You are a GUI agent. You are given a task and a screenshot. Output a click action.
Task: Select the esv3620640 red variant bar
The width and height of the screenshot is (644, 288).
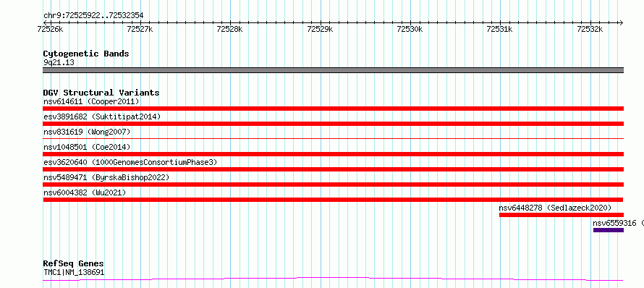click(x=333, y=169)
